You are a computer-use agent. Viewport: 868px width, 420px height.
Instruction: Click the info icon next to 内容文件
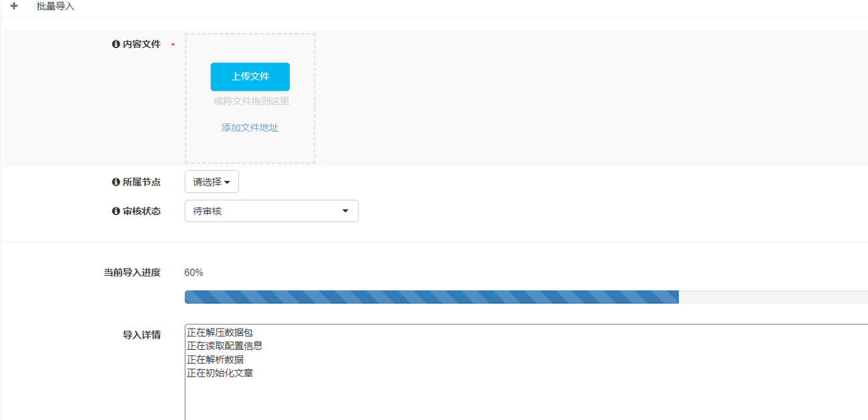tap(116, 44)
